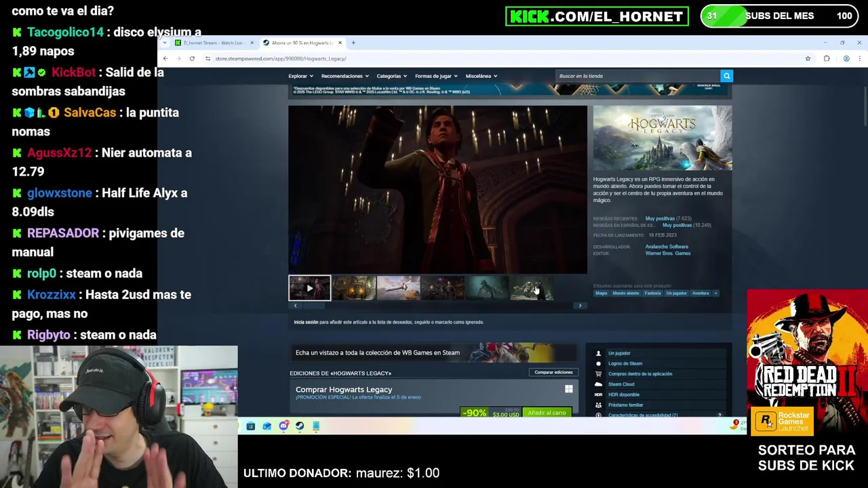Open the browser extensions puzzle icon

tap(827, 59)
